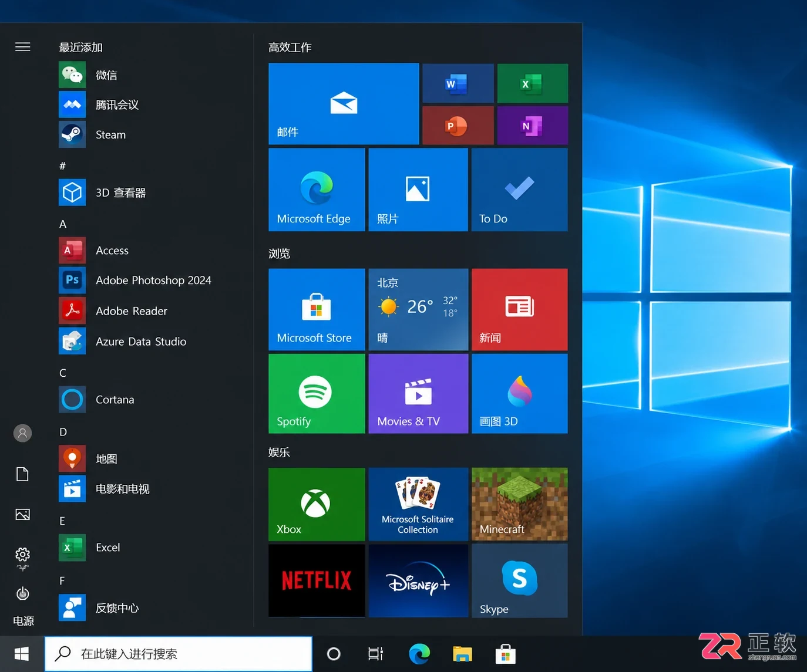This screenshot has height=672, width=807.
Task: Open the OneNote tile
Action: click(x=533, y=125)
